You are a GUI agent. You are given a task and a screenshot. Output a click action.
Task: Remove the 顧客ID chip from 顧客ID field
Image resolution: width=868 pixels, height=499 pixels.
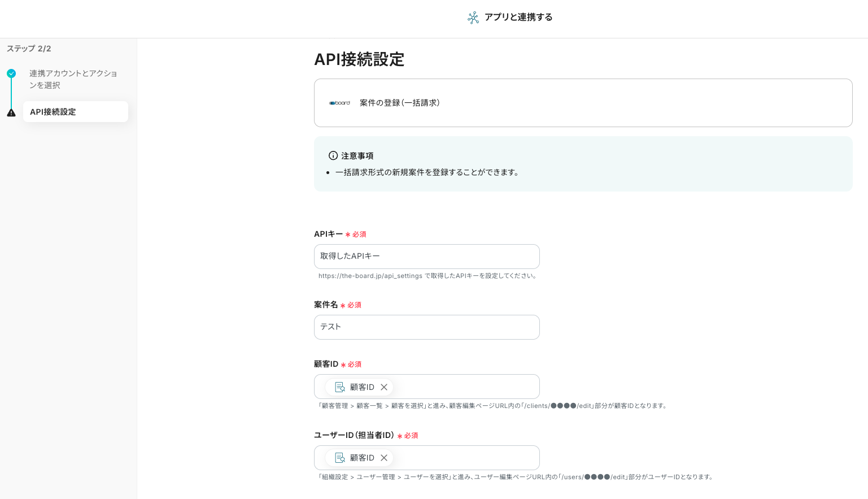[384, 387]
